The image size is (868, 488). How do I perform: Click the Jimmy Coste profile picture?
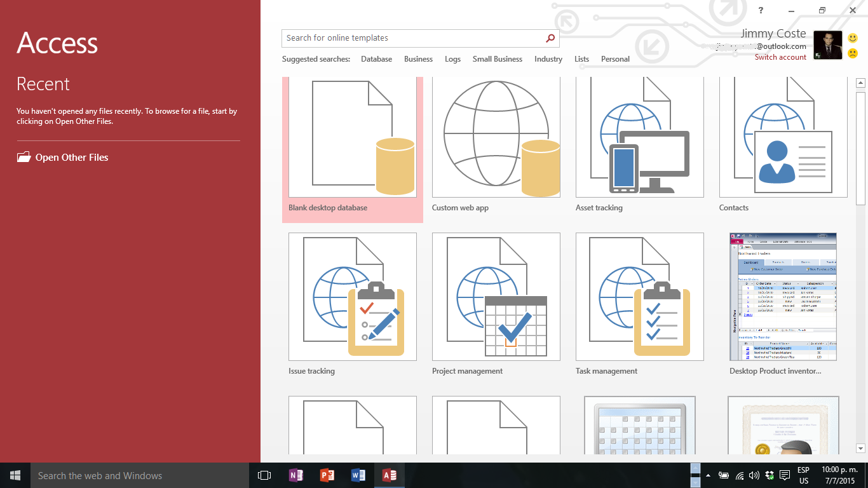tap(827, 46)
